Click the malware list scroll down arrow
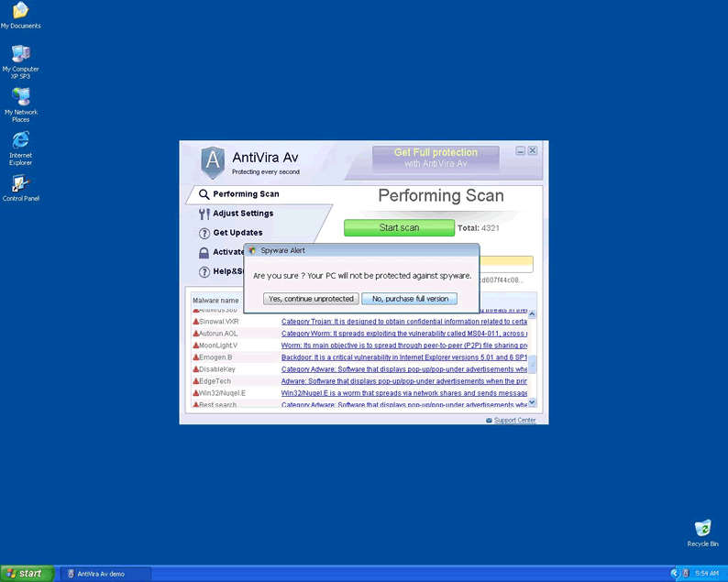This screenshot has height=582, width=728. tap(532, 401)
